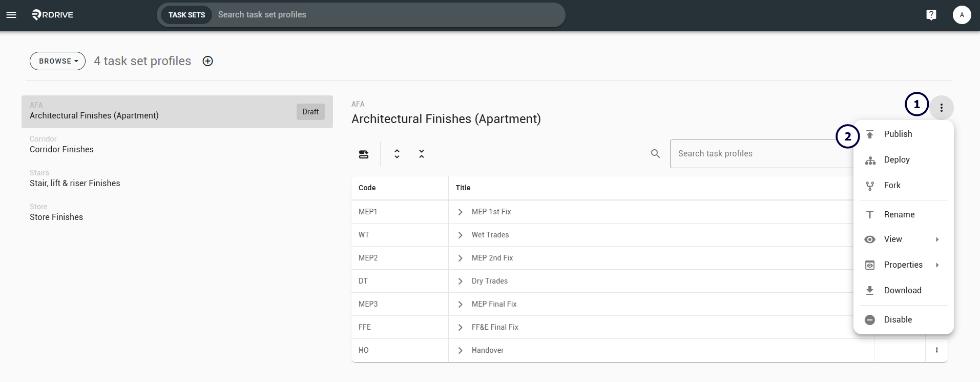Choose Publish from the menu
The width and height of the screenshot is (980, 382).
point(903,134)
